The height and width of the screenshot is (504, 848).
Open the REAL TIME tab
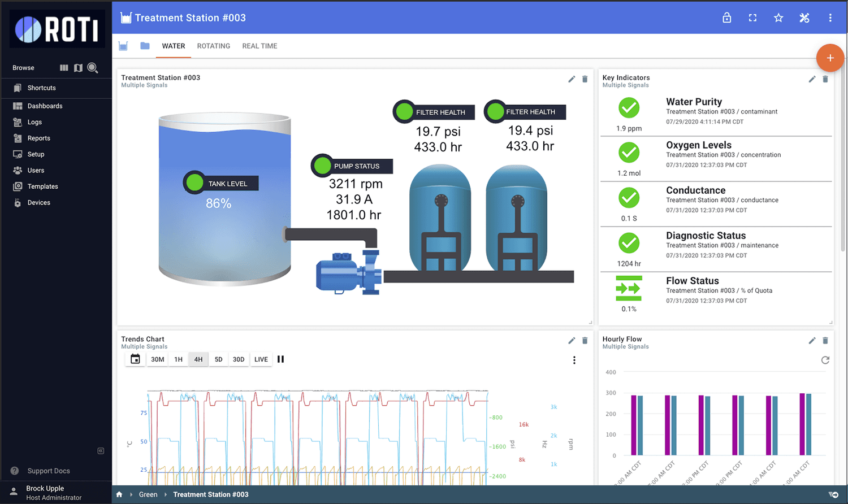[x=259, y=46]
